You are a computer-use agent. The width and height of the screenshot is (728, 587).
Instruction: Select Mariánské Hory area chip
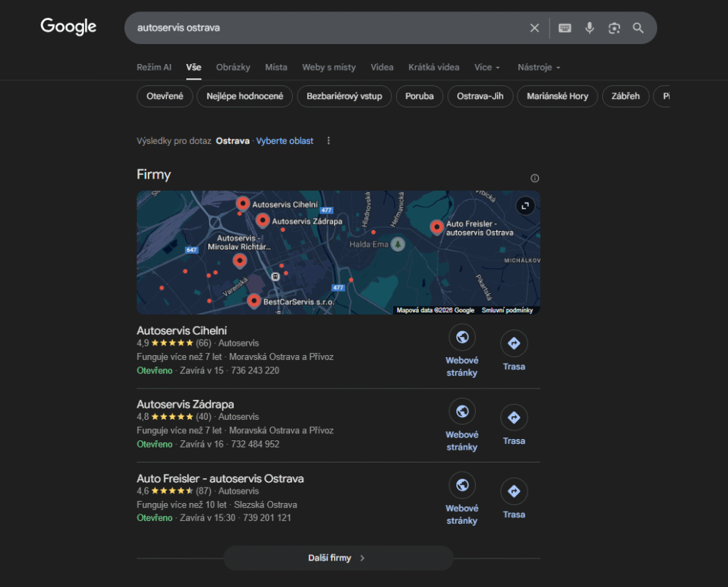pyautogui.click(x=557, y=96)
